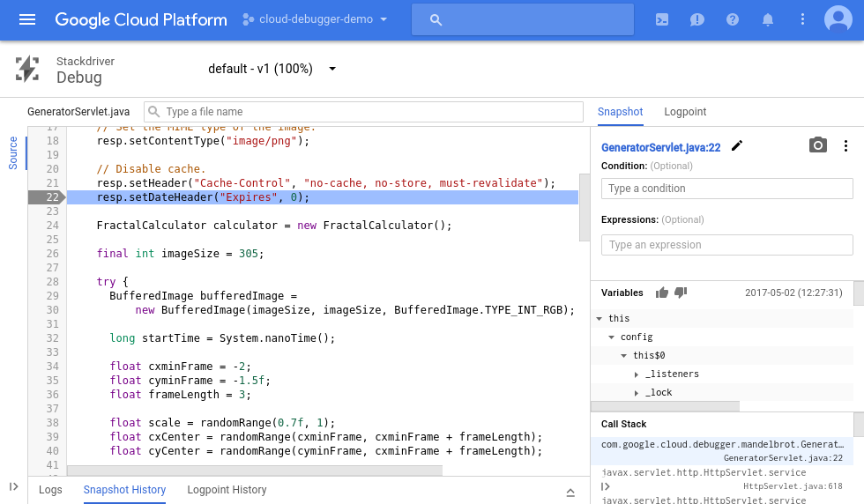Click the top search input field
This screenshot has width=864, height=504.
[522, 20]
